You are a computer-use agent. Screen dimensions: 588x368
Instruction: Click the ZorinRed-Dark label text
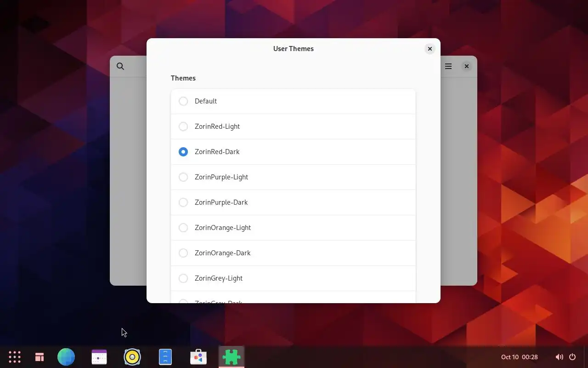pyautogui.click(x=217, y=152)
